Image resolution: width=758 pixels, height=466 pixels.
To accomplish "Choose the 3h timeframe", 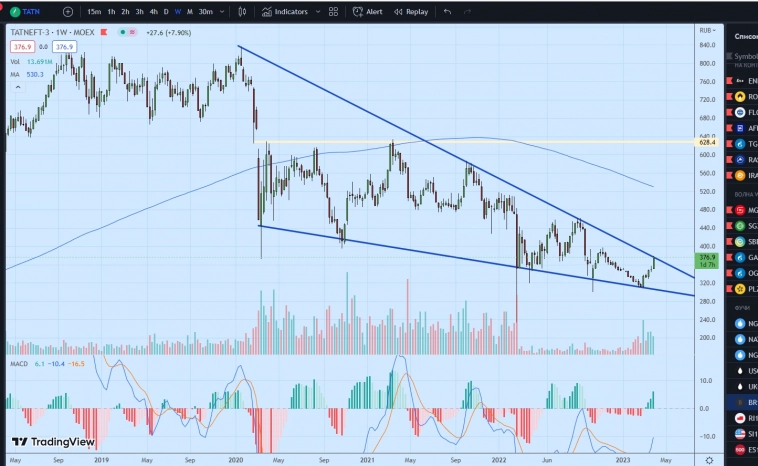I will [x=139, y=12].
